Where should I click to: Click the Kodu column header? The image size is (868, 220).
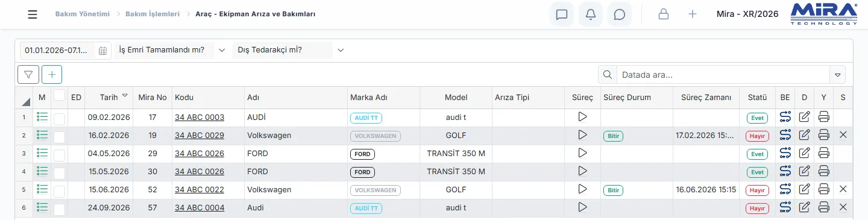tap(208, 97)
